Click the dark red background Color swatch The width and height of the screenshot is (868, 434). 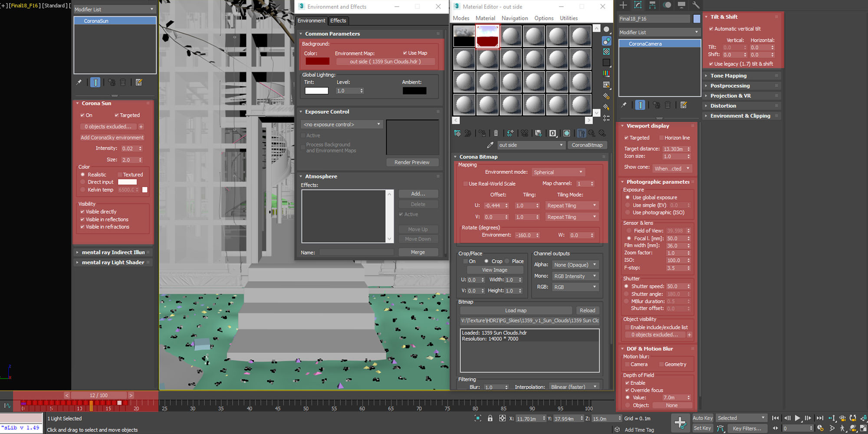pos(317,61)
